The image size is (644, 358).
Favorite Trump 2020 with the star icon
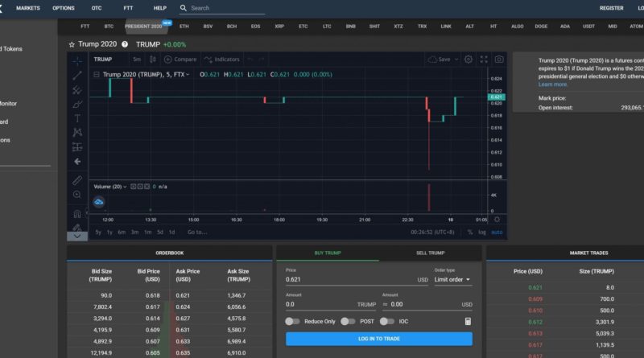(x=72, y=44)
